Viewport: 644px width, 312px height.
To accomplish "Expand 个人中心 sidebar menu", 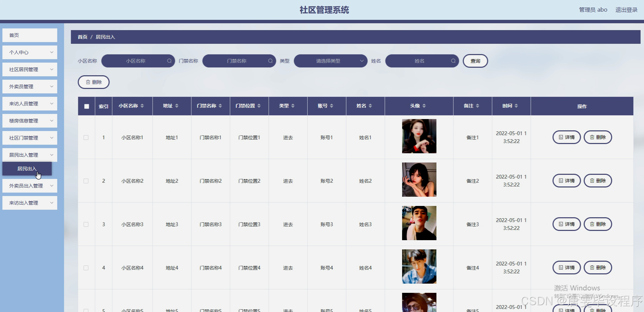I will [x=30, y=52].
